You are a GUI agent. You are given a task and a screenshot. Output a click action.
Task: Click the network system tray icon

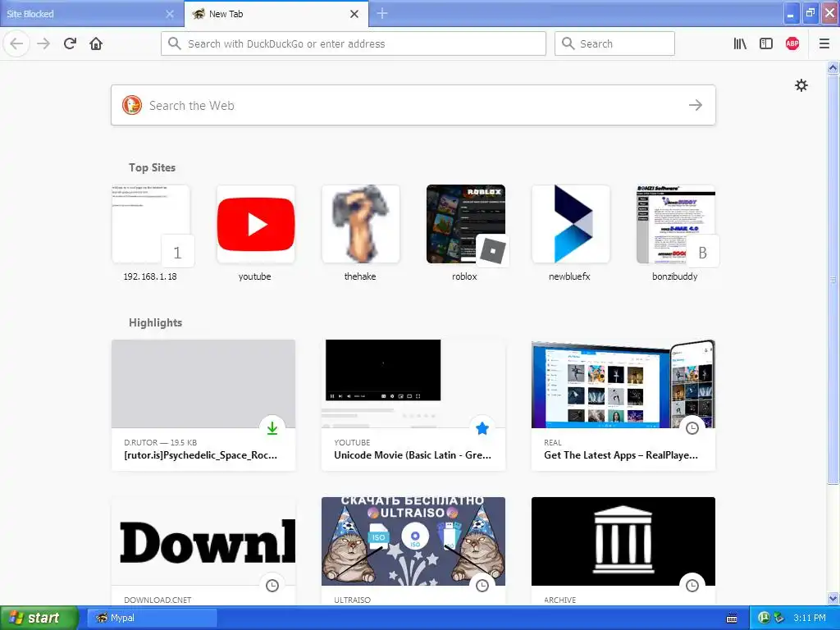pyautogui.click(x=779, y=618)
